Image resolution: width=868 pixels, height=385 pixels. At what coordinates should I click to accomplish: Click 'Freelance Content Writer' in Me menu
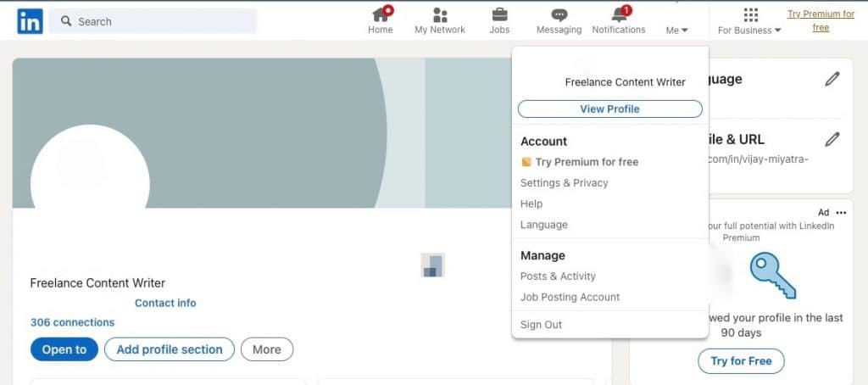625,82
